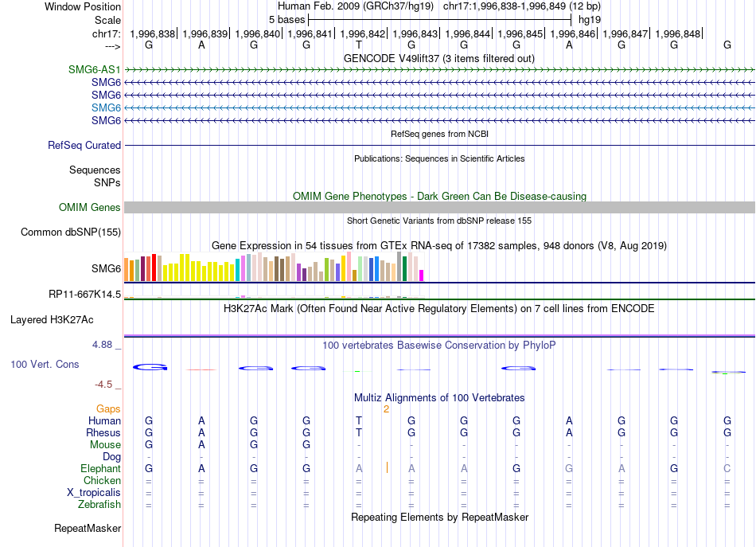Viewport: 756px width, 547px height.
Task: Click the 1,996,845 ruler position label
Action: pyautogui.click(x=520, y=33)
